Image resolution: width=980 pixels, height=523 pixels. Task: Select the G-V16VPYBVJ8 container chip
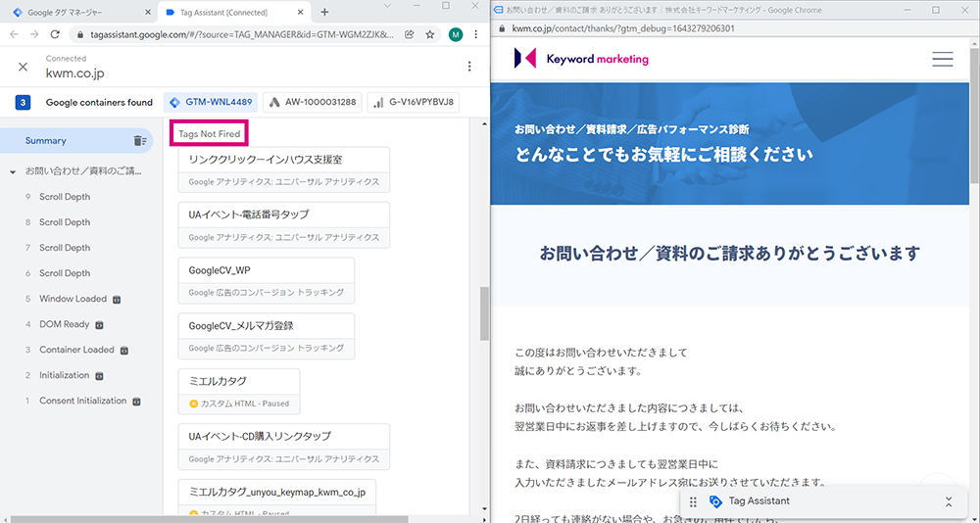(414, 103)
